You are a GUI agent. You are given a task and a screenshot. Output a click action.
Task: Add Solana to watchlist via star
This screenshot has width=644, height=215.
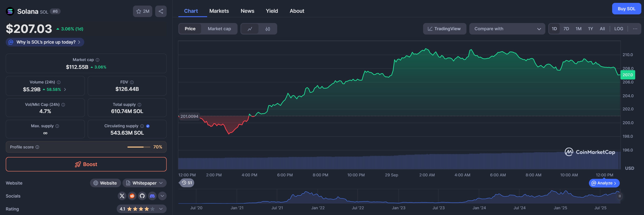[142, 11]
